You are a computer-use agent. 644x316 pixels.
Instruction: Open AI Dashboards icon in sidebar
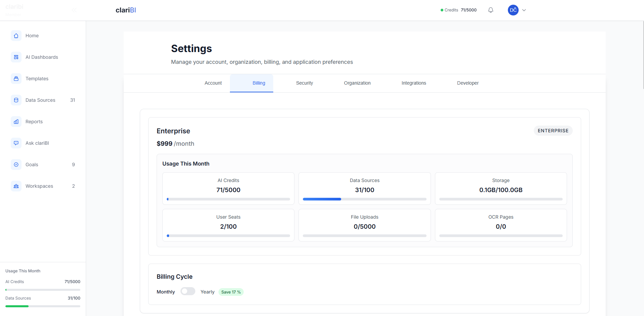tap(16, 57)
